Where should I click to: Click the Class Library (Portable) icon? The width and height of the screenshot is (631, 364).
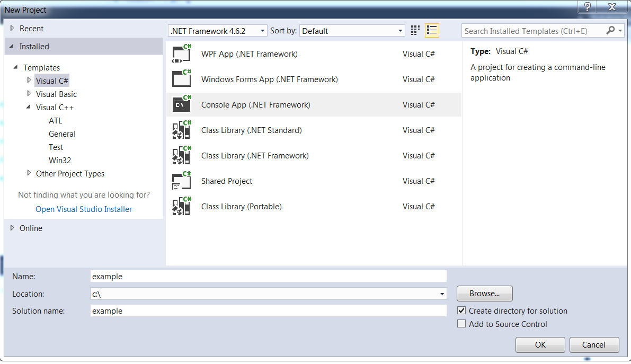click(x=182, y=206)
